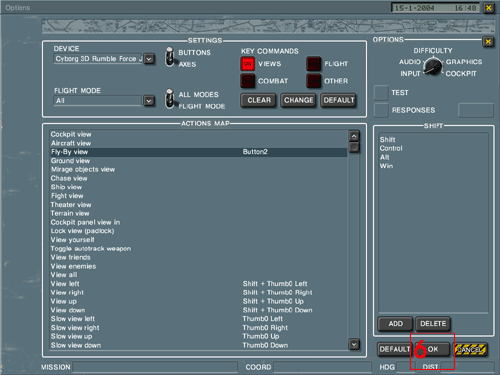Select 'Shift' in the shift list

click(387, 140)
